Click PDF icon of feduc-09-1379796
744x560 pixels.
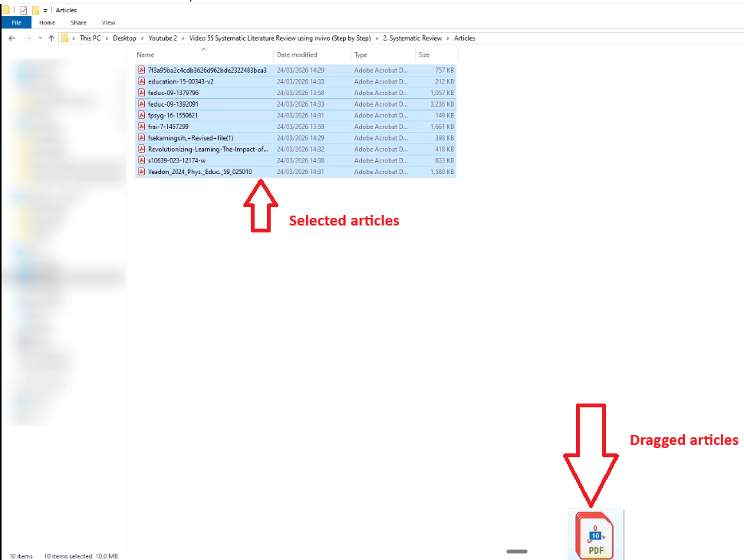pos(141,93)
